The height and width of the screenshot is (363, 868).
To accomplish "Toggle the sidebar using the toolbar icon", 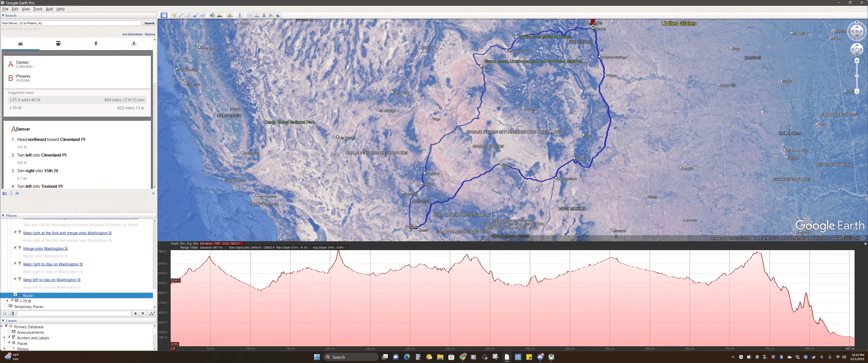I will (x=164, y=16).
